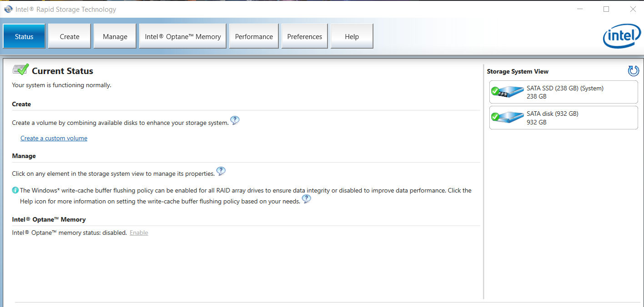Select SATA disk (932 GB) label

tap(553, 114)
